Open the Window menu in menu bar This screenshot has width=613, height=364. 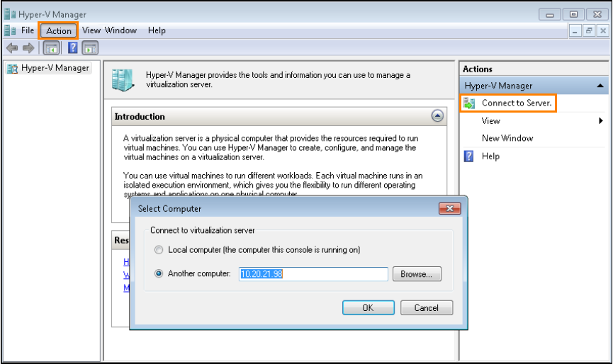121,30
